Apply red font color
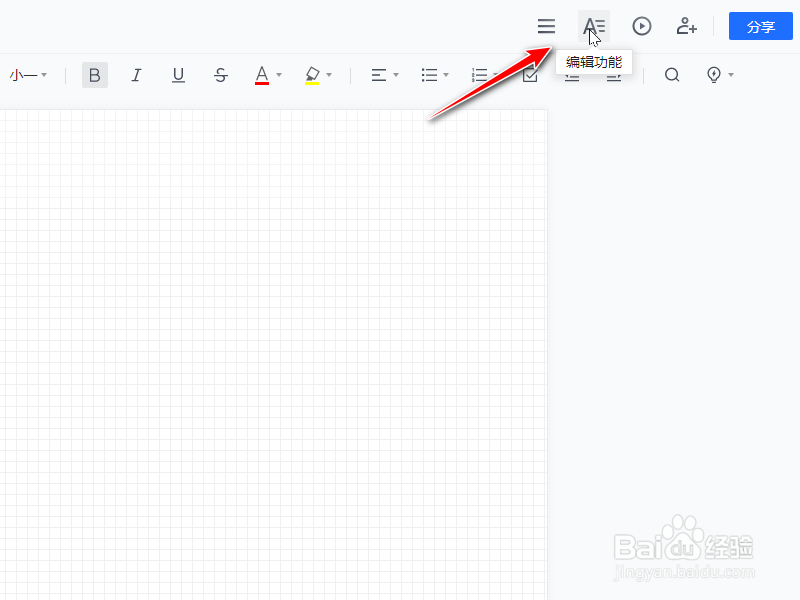800x600 pixels. (x=262, y=75)
